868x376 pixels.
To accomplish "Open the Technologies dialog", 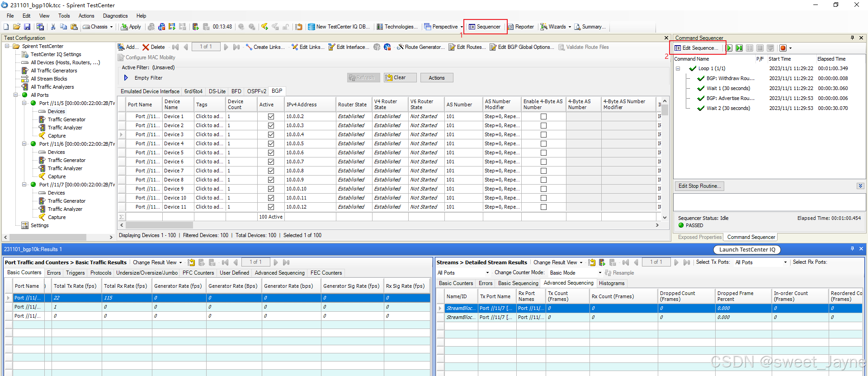I will [397, 27].
